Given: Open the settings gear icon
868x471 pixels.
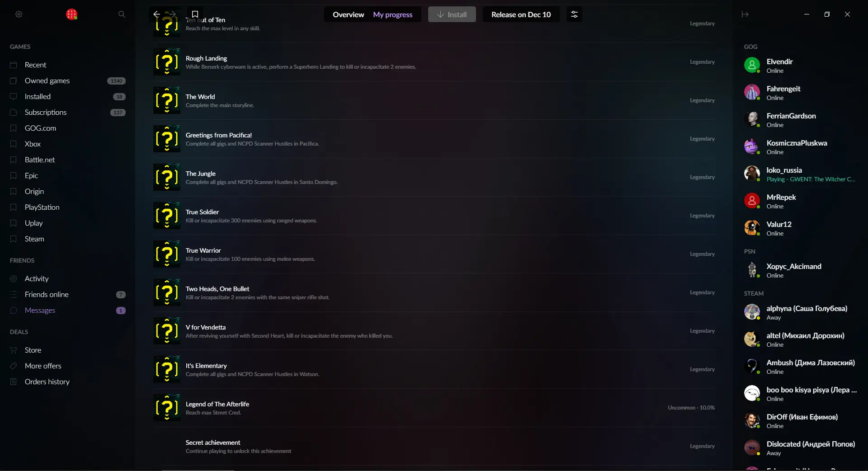Looking at the screenshot, I should (19, 14).
